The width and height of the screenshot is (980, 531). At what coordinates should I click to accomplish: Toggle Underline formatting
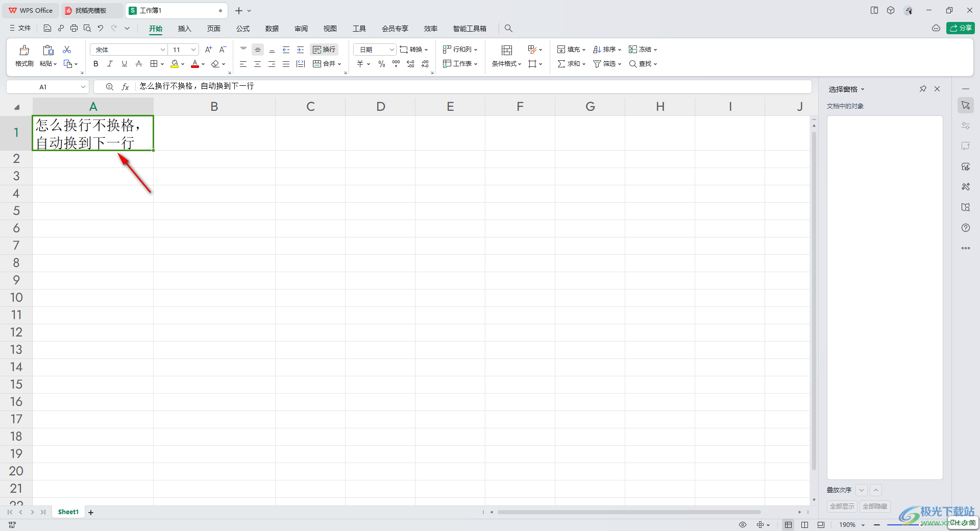click(x=124, y=64)
